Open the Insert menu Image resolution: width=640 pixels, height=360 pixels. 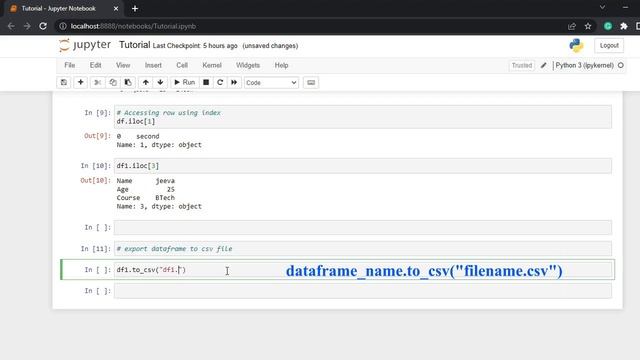[153, 65]
